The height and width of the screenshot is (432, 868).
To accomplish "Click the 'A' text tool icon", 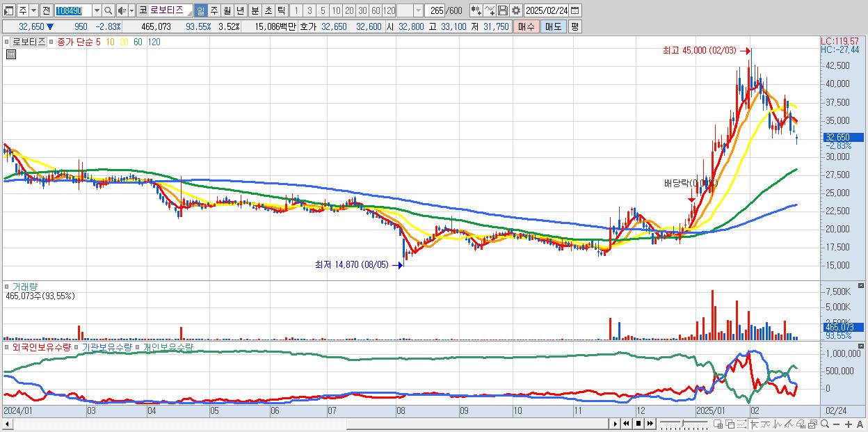I will (860, 424).
